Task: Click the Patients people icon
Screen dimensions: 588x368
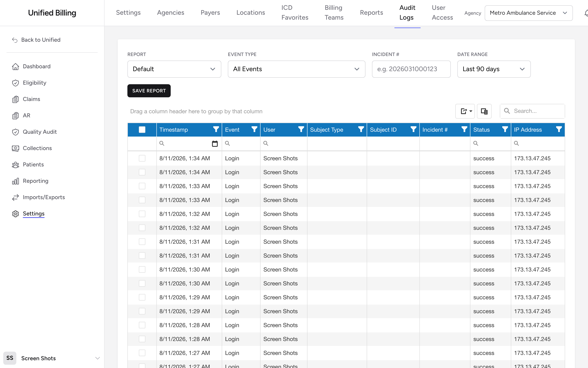Action: [16, 165]
